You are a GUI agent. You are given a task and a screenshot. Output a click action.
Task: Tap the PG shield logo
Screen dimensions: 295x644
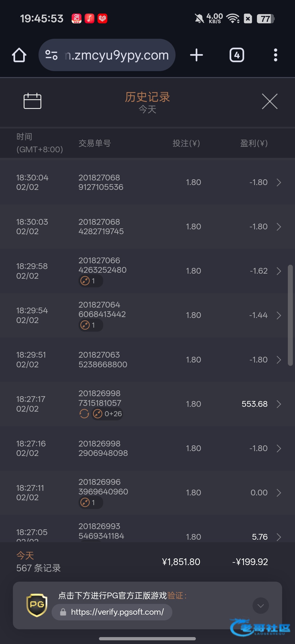click(x=37, y=605)
